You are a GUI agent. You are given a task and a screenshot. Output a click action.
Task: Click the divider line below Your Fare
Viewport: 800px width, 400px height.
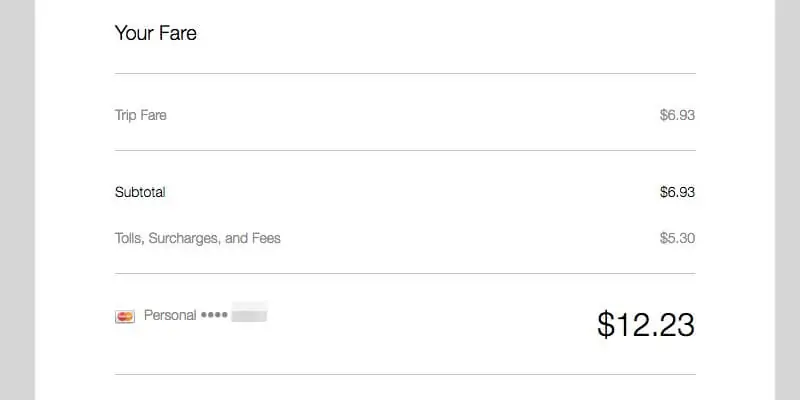[x=405, y=73]
